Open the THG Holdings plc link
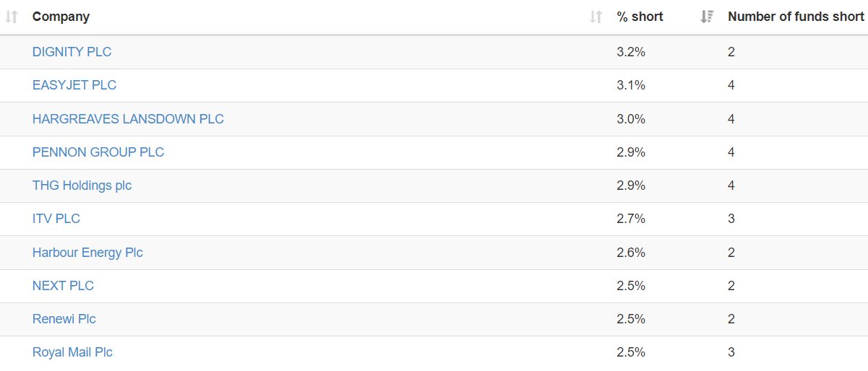 click(82, 185)
